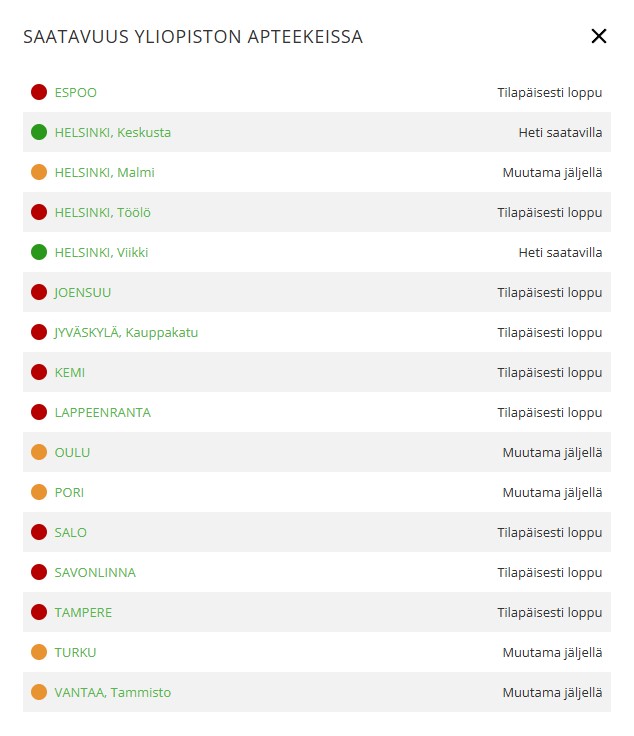Select the LAPPEENRANTA pharmacy link
634x736 pixels.
coord(103,413)
